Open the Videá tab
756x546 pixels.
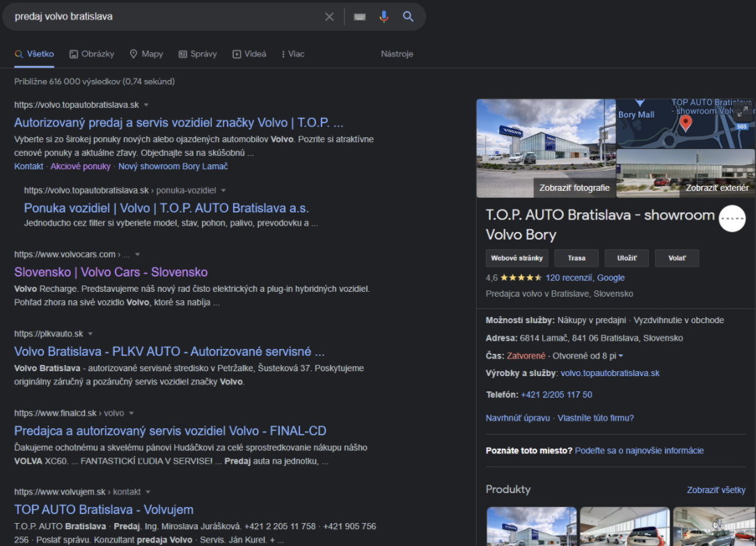(x=249, y=54)
